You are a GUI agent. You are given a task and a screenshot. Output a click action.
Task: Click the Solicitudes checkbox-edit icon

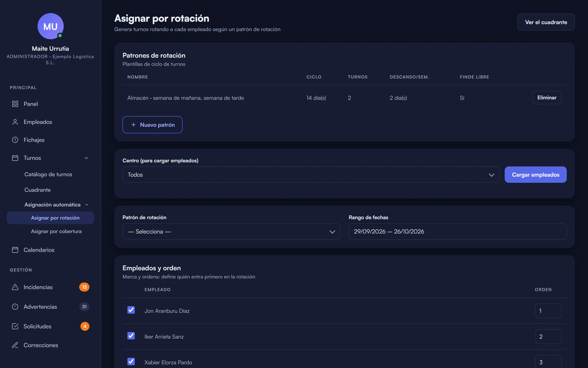coord(15,326)
